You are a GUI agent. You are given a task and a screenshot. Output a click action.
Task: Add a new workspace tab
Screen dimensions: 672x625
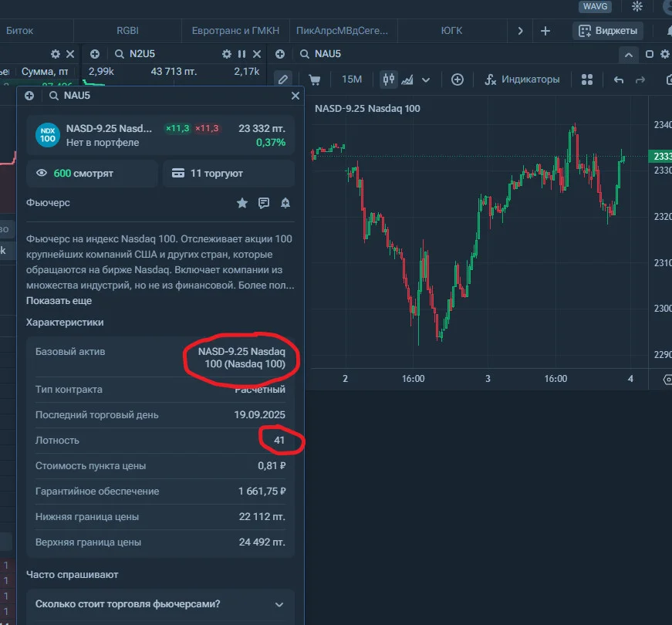[x=545, y=31]
